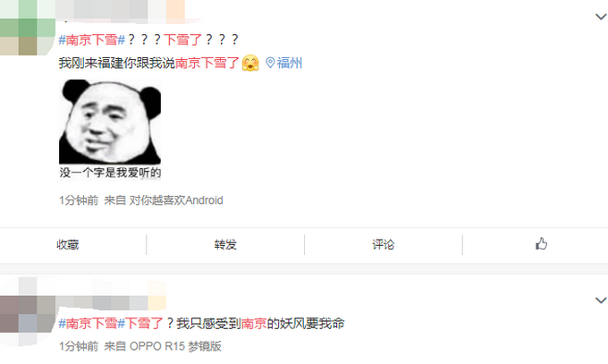Image resolution: width=608 pixels, height=364 pixels.
Task: Click OPPO R15 梦镜版 source link
Action: (175, 346)
